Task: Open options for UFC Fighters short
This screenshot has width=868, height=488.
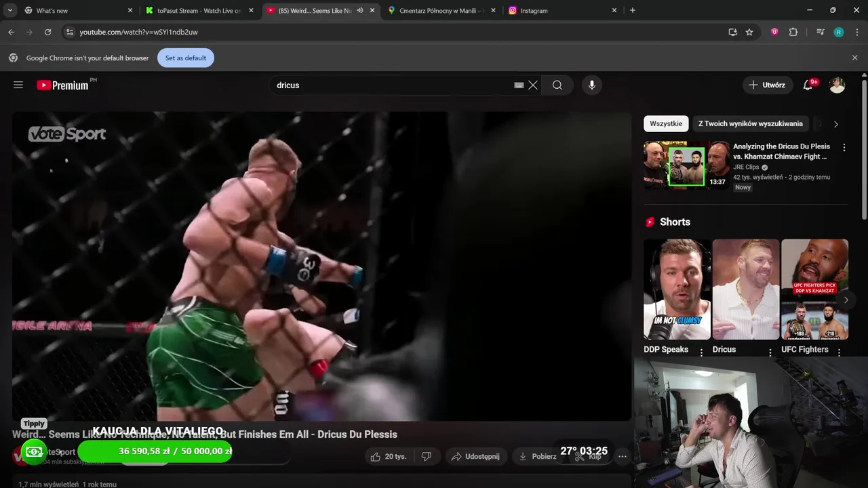Action: tap(839, 352)
